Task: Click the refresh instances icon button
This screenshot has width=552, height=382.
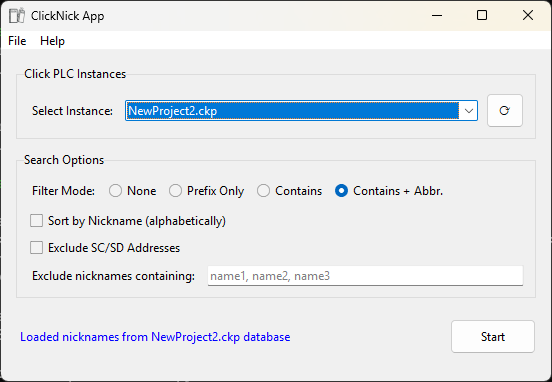Action: click(504, 111)
